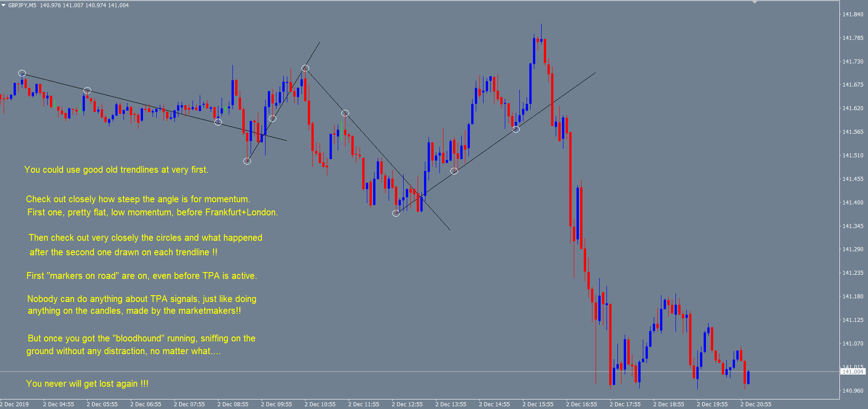Click the chart shift triangle marker at top
This screenshot has height=409, width=868.
click(755, 2)
